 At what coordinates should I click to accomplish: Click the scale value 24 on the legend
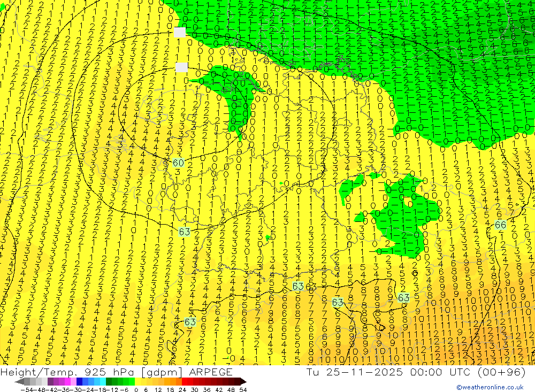(x=182, y=390)
